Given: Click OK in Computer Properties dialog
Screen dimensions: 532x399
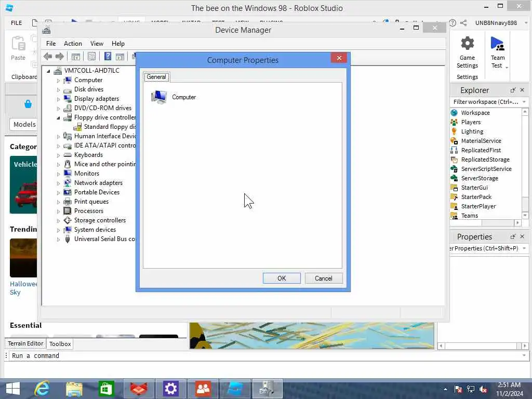Looking at the screenshot, I should point(282,278).
